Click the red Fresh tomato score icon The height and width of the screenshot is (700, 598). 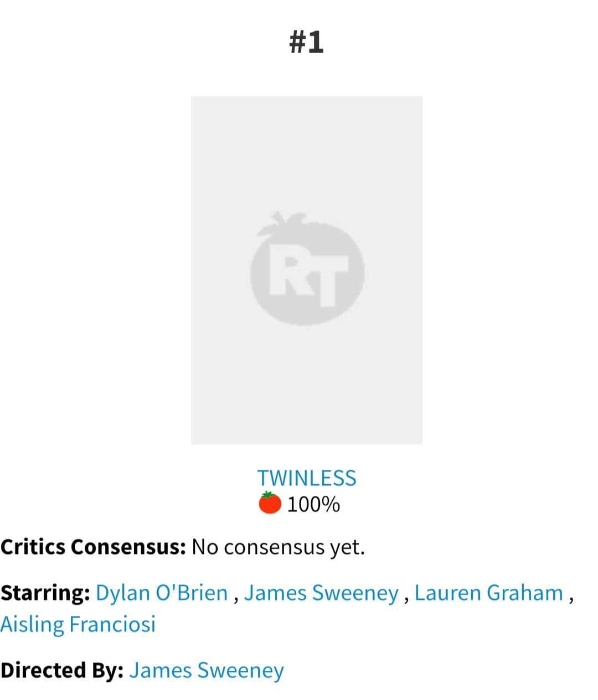click(270, 503)
